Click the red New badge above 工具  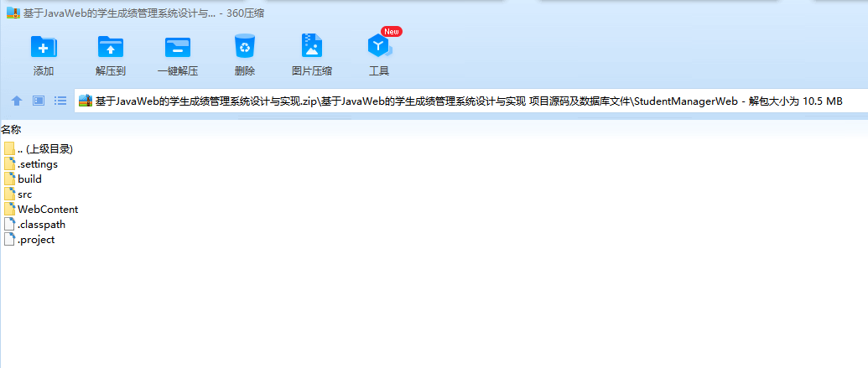click(x=392, y=32)
